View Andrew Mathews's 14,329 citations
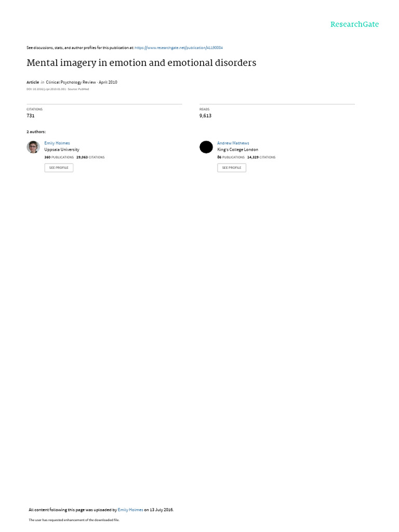The height and width of the screenshot is (532, 399). pyautogui.click(x=261, y=157)
